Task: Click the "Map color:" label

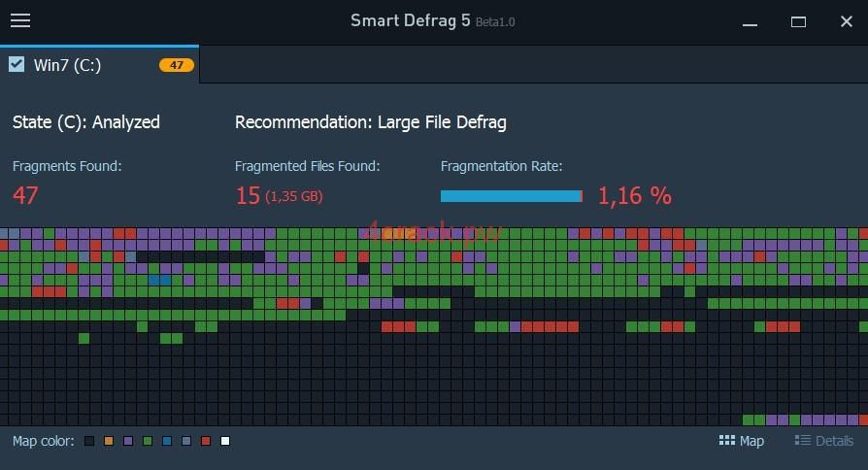Action: (43, 441)
